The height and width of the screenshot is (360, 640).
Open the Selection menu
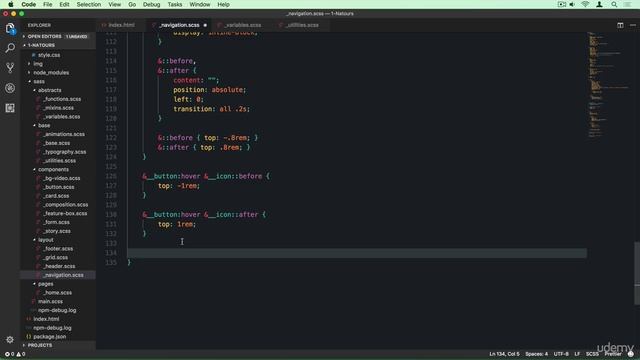click(x=89, y=4)
